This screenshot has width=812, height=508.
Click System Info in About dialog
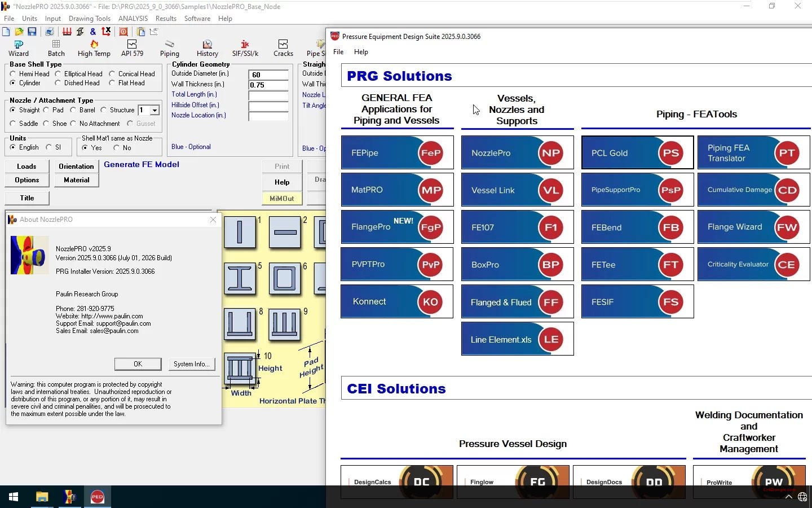(x=192, y=364)
